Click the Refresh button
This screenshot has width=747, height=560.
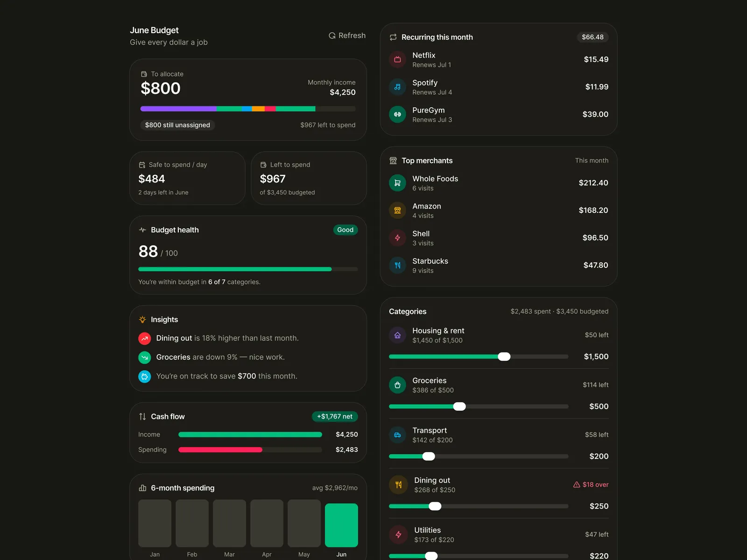(x=347, y=35)
